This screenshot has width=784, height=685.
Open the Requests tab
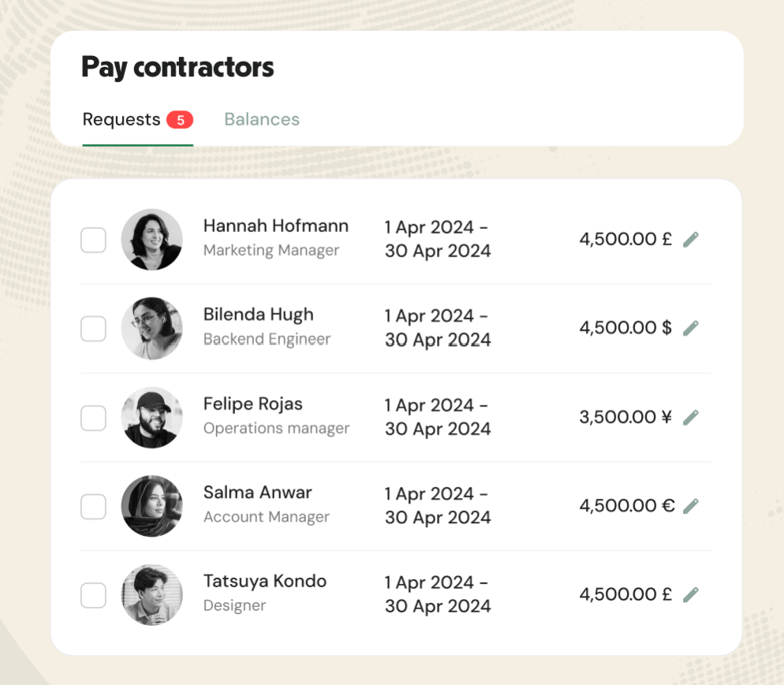[x=120, y=119]
